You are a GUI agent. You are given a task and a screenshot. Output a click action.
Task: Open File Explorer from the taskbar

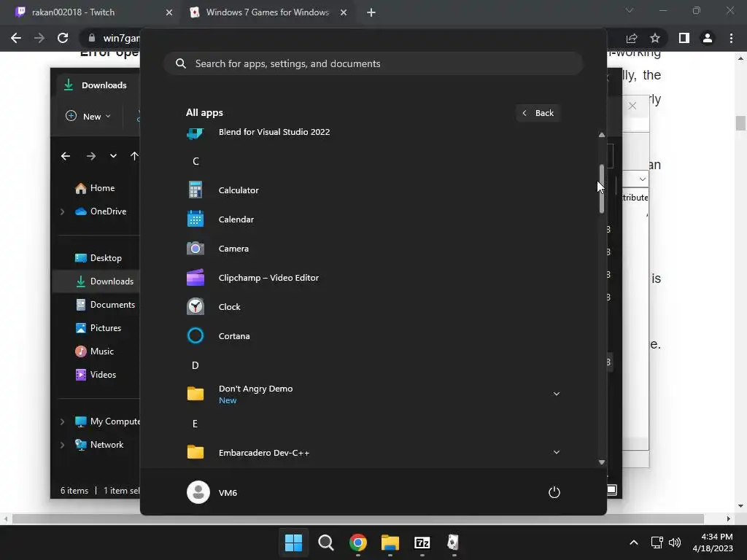pyautogui.click(x=390, y=542)
